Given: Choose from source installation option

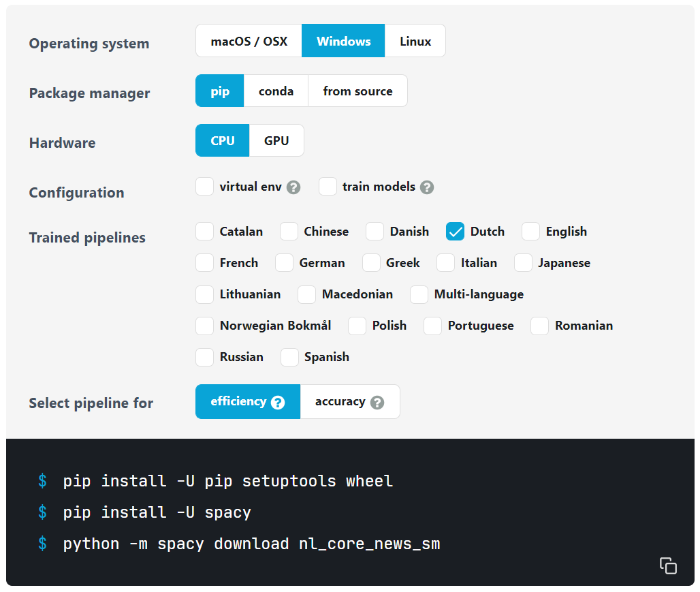Looking at the screenshot, I should 357,91.
